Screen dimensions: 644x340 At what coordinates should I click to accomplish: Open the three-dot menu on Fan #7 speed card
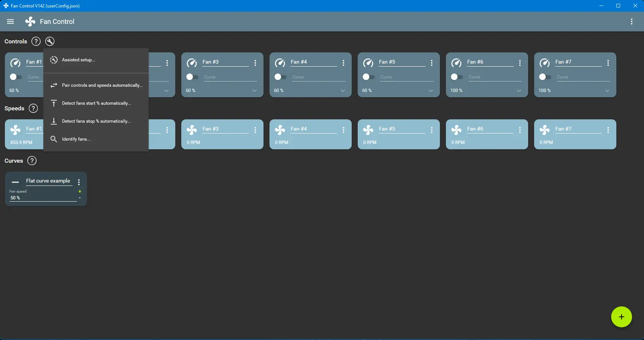pyautogui.click(x=608, y=130)
